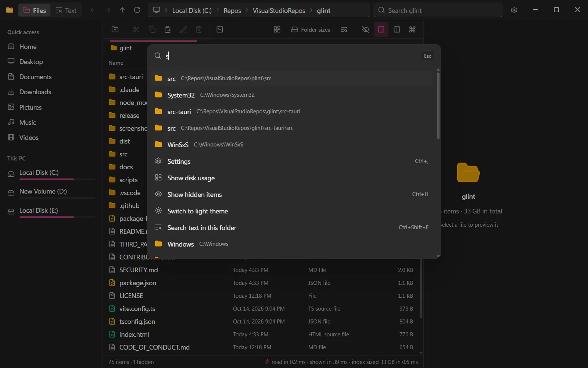Click the Name column header
Viewport: 588px width, 368px height.
[116, 63]
